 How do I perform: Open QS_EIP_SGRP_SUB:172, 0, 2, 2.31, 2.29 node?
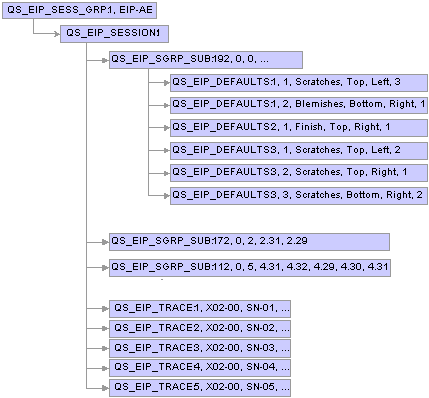249,242
